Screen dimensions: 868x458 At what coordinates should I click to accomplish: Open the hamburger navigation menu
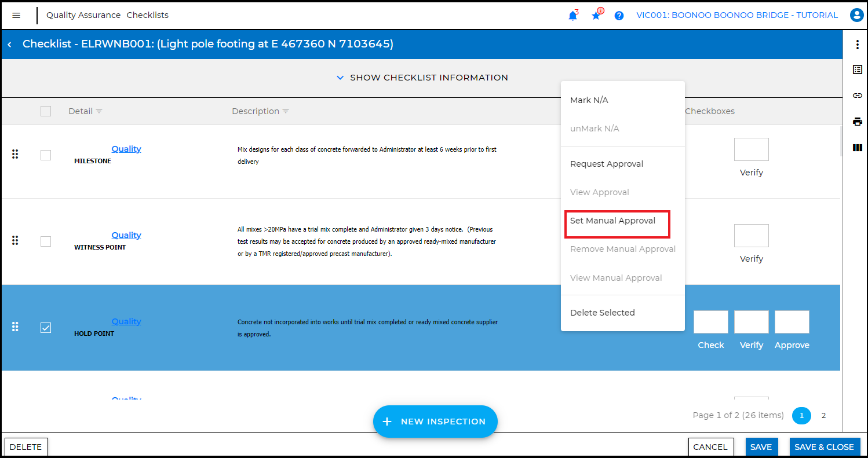tap(16, 16)
